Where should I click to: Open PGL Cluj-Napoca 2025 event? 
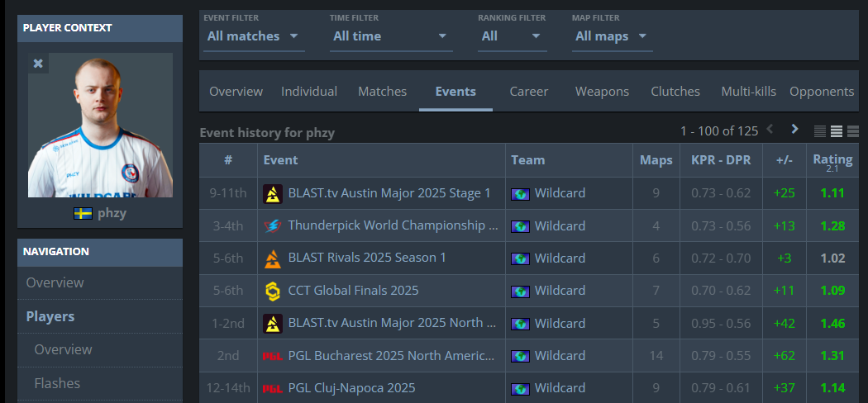[x=351, y=388]
